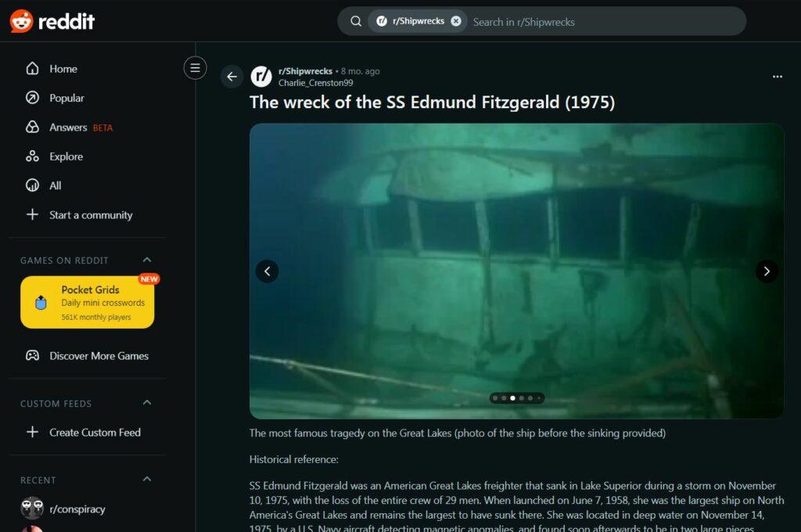
Task: Remove the r/Shipwrecks search filter
Action: click(x=456, y=21)
